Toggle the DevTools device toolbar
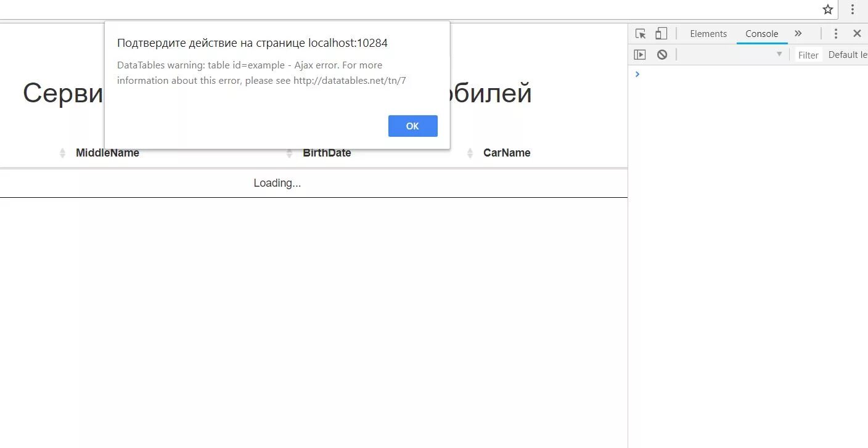The image size is (868, 448). (x=661, y=34)
